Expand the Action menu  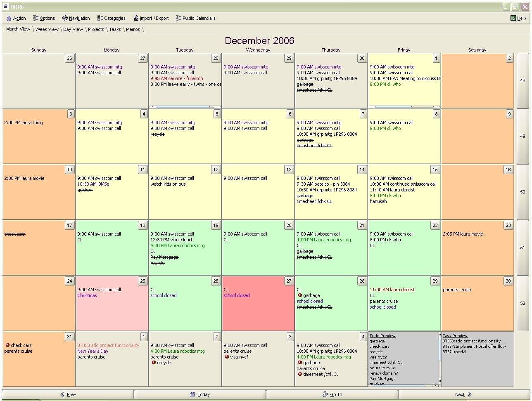tap(17, 18)
